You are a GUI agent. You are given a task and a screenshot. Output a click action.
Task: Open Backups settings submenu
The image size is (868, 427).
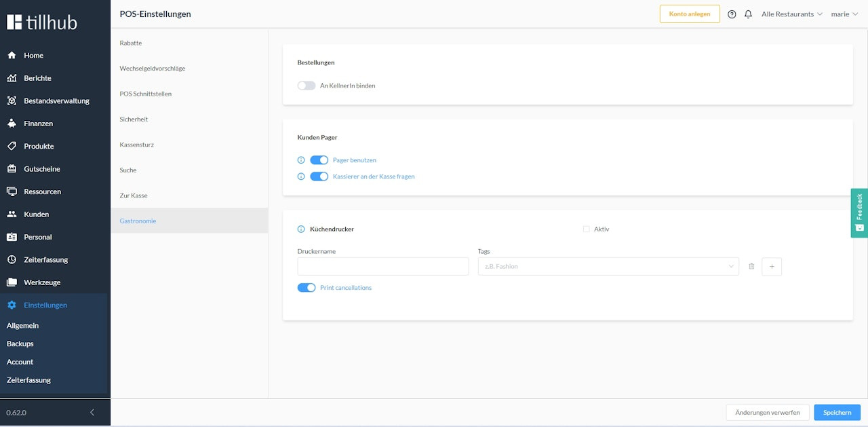click(x=20, y=344)
